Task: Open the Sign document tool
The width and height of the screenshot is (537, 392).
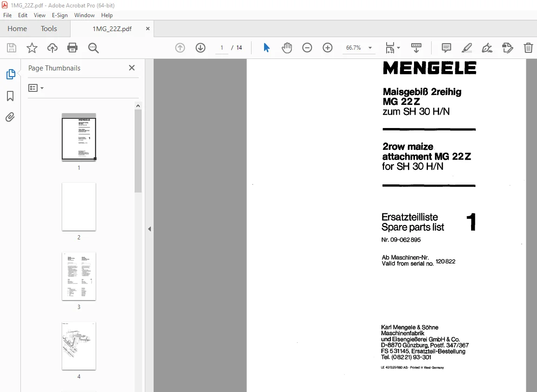Action: click(487, 48)
